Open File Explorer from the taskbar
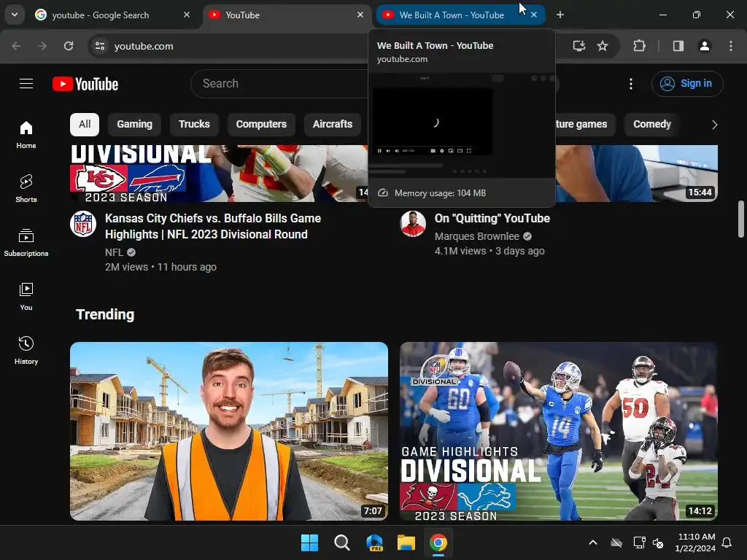Viewport: 747px width, 560px height. [x=406, y=542]
